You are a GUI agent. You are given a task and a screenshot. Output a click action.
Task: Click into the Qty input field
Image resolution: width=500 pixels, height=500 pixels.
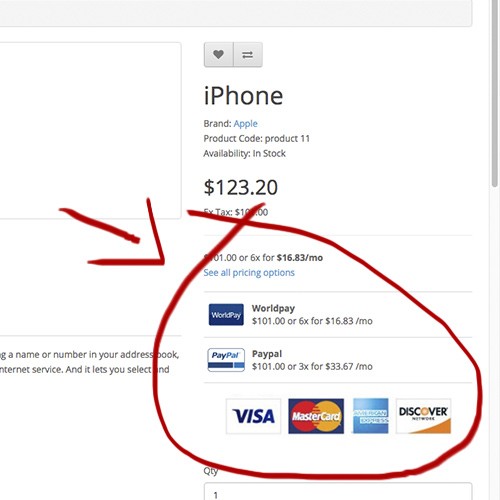tap(338, 491)
